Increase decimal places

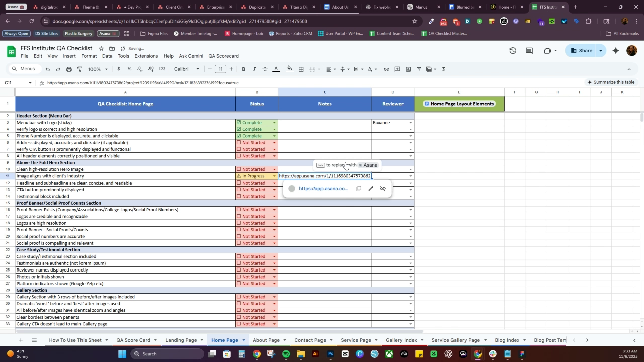click(x=151, y=69)
